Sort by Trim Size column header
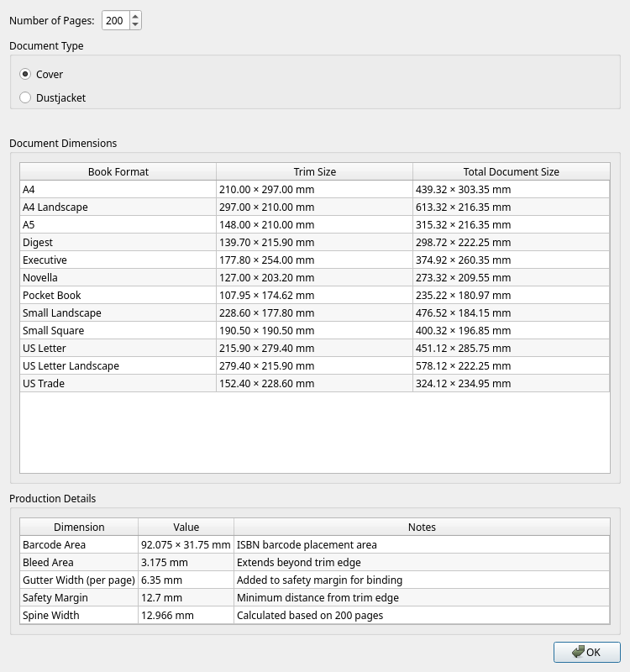Screen dimensions: 630x672 pos(314,171)
